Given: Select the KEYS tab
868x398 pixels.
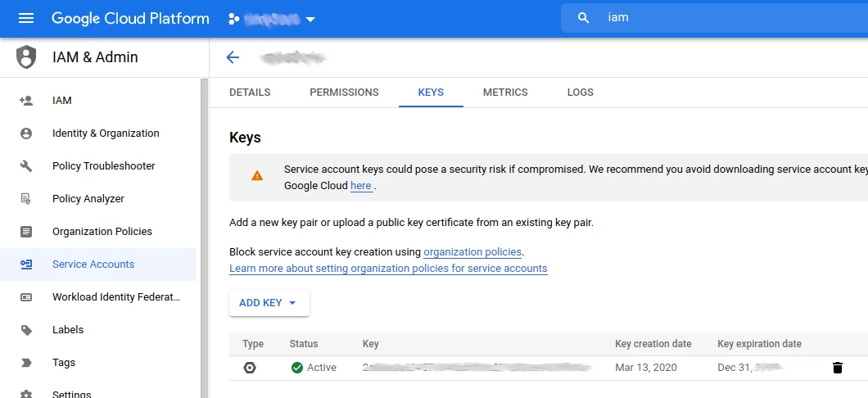Looking at the screenshot, I should tap(431, 93).
